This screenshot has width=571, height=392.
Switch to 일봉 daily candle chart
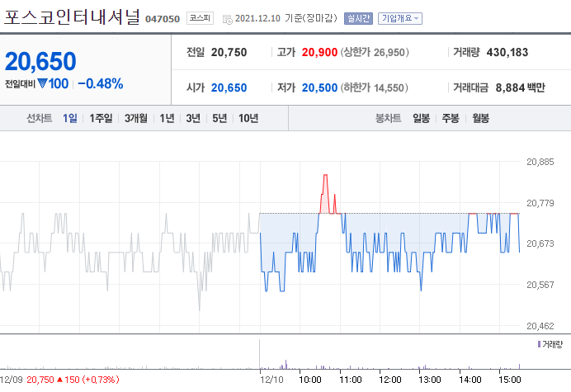point(422,118)
